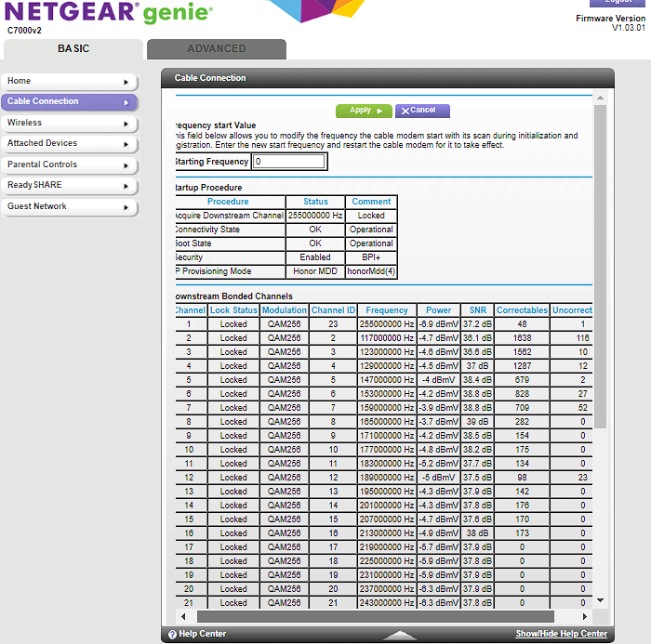Click the arrow icon beside ReadySHARE

(126, 186)
